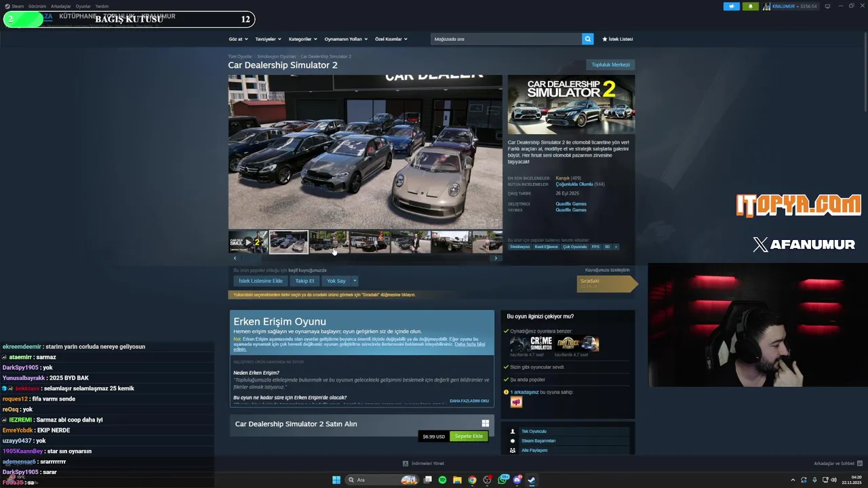Expand tags with the plus button
868x488 pixels.
pos(616,247)
